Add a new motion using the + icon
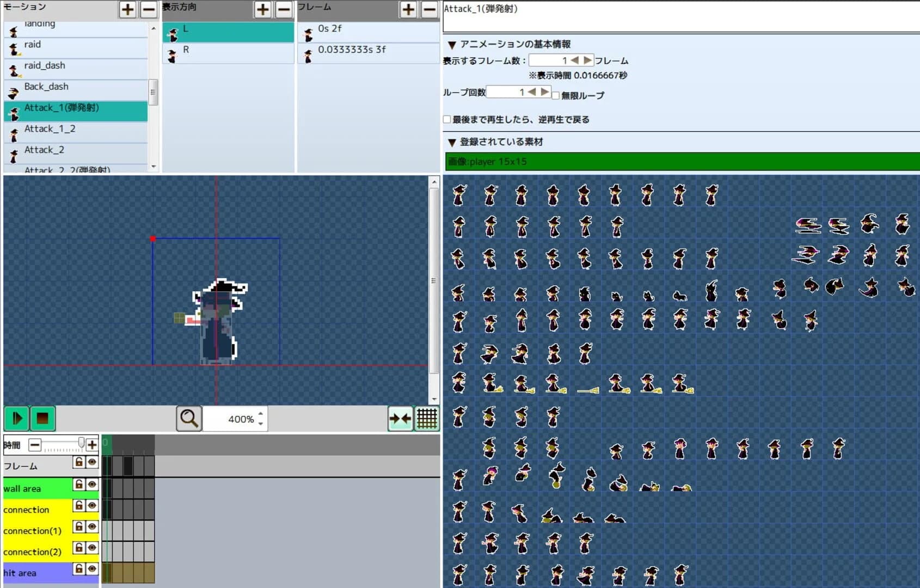The width and height of the screenshot is (920, 588). 127,9
